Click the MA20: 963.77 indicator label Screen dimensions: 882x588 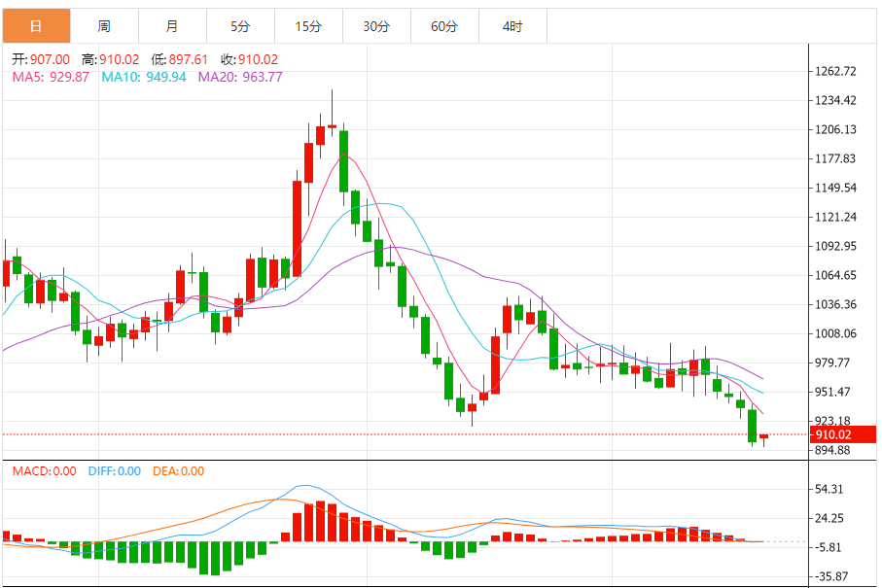[x=240, y=77]
